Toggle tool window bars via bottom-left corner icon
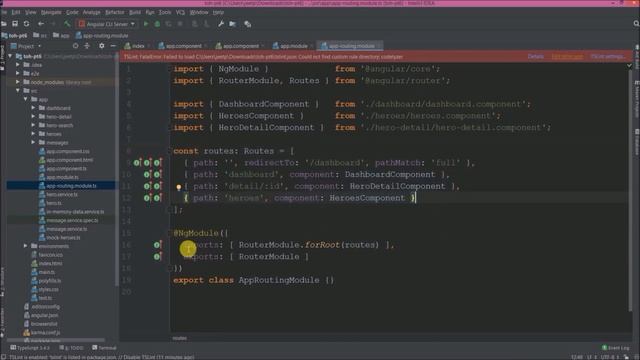 pyautogui.click(x=4, y=357)
